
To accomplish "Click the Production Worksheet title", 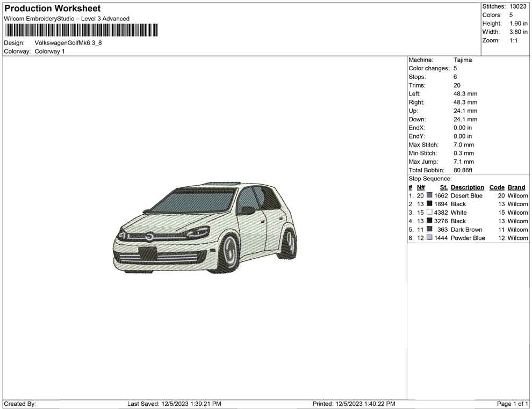I will 52,8.
